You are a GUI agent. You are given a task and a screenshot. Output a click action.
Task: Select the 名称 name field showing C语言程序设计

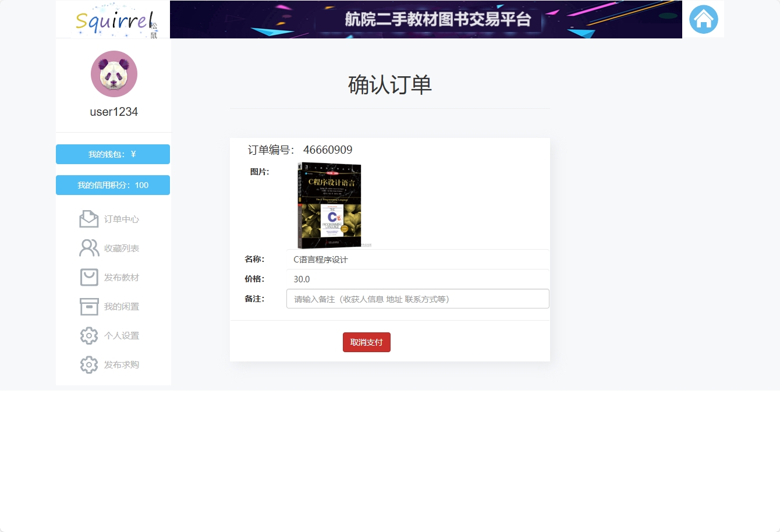click(321, 259)
